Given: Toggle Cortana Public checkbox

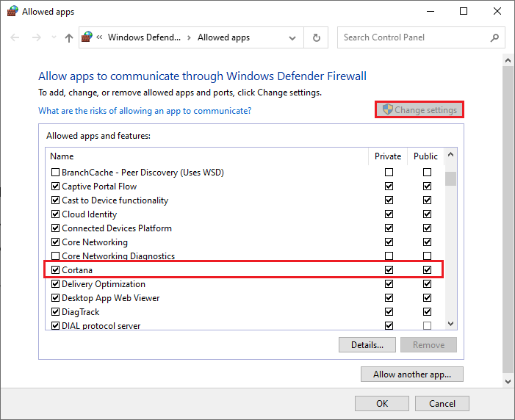Looking at the screenshot, I should click(427, 270).
